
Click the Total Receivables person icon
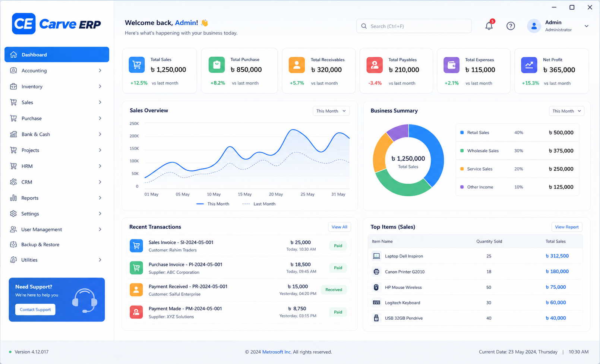(x=297, y=65)
